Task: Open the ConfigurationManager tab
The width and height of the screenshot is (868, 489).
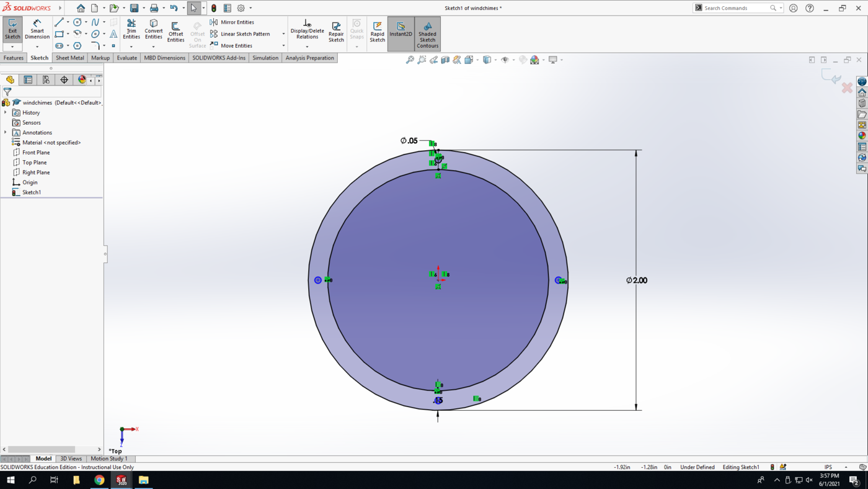Action: click(x=46, y=80)
